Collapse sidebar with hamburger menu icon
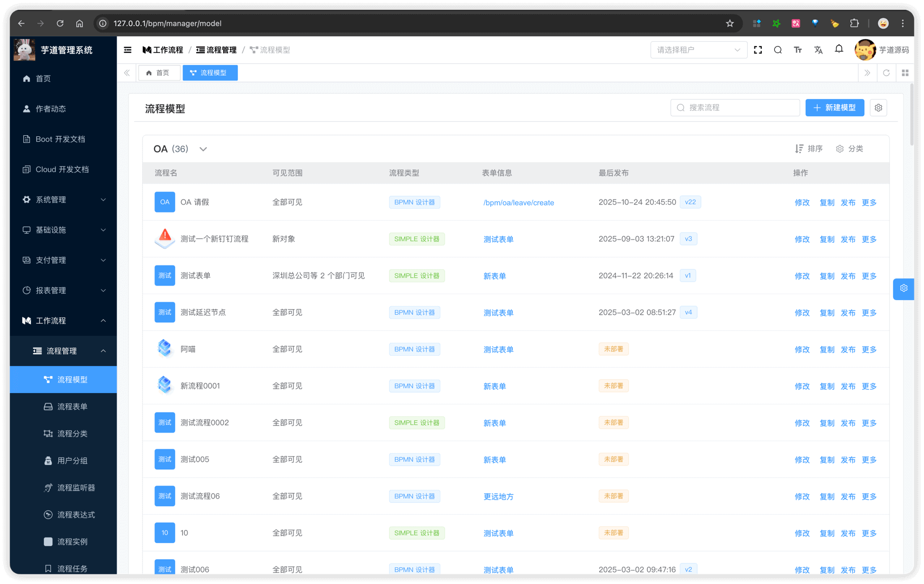The image size is (924, 584). [128, 50]
